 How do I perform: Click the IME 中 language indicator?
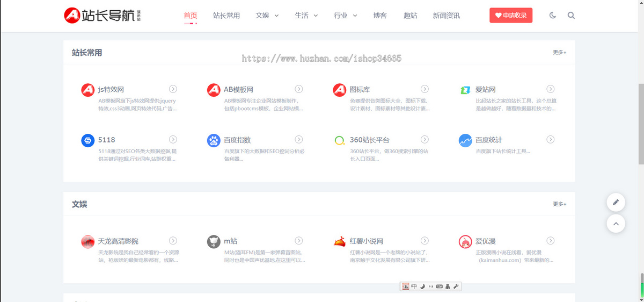pos(414,286)
